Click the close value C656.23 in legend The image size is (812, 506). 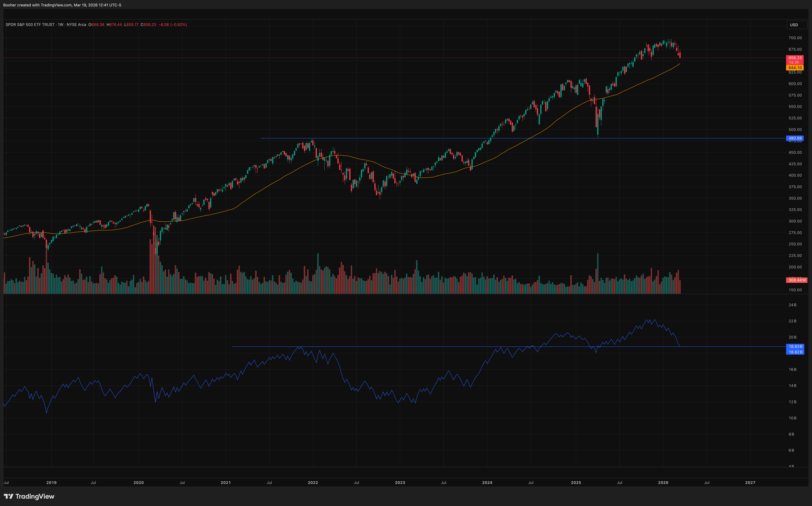(x=148, y=25)
